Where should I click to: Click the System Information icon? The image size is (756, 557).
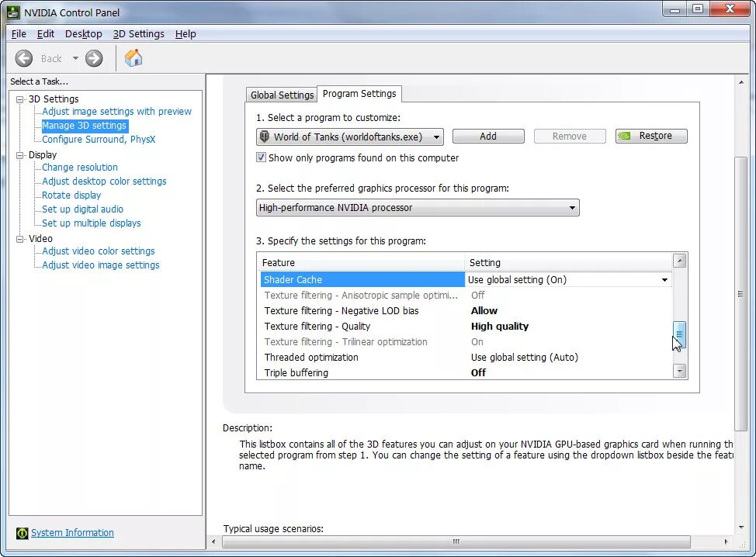pos(23,533)
